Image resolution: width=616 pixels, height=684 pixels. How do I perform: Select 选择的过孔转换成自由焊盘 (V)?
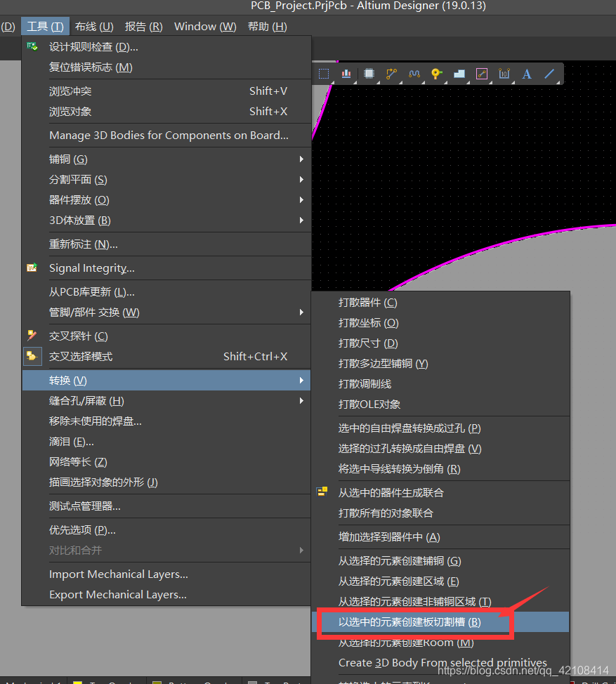[x=440, y=449]
